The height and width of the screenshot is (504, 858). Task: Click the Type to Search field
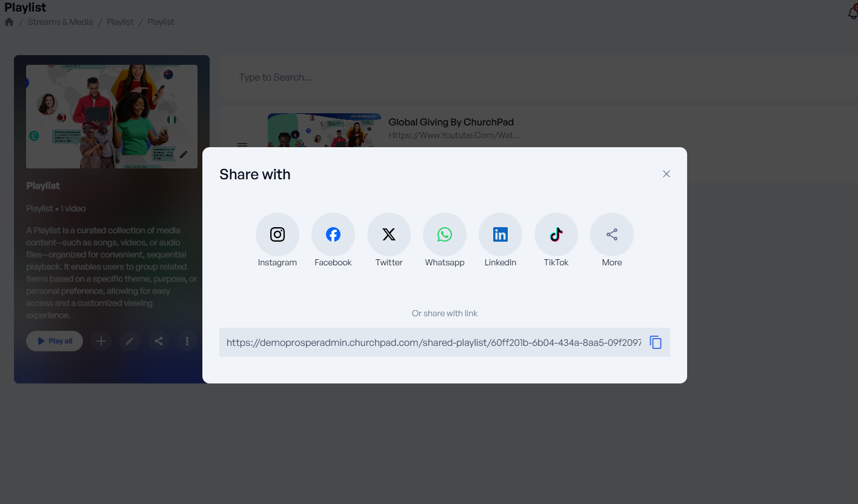533,78
